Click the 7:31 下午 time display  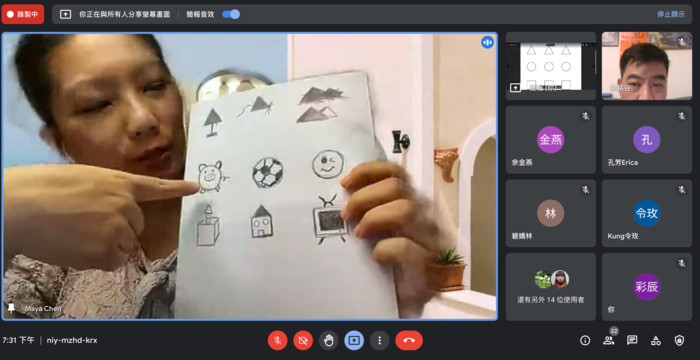click(18, 340)
